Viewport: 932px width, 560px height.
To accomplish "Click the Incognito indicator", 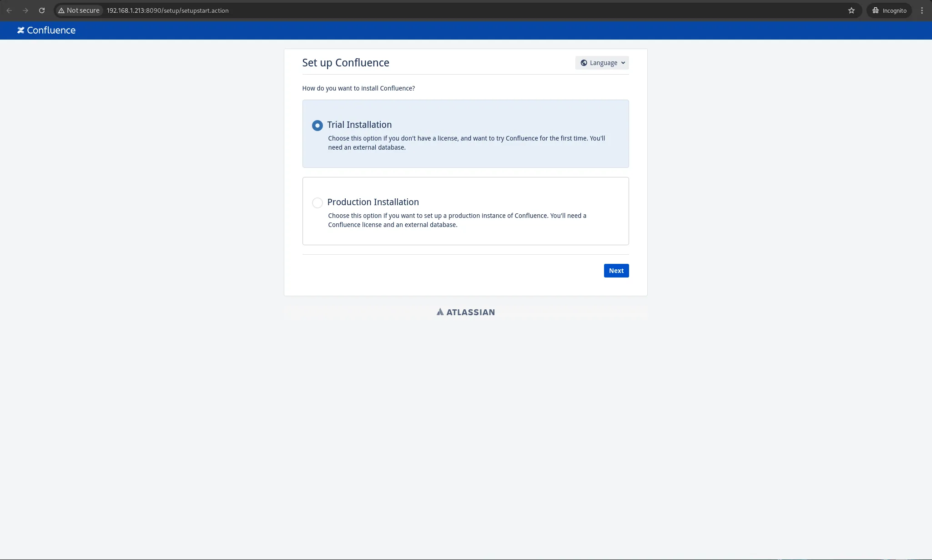I will (889, 10).
